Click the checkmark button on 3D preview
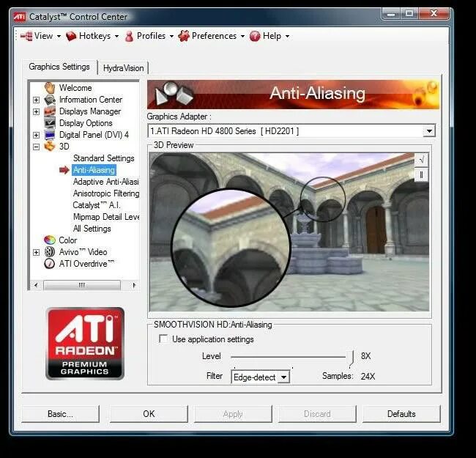The image size is (476, 458). coord(421,160)
